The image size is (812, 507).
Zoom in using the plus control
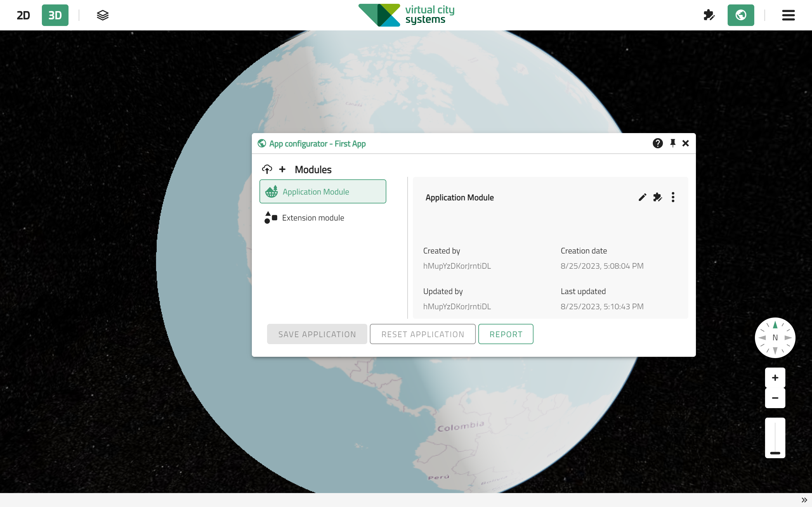point(775,378)
